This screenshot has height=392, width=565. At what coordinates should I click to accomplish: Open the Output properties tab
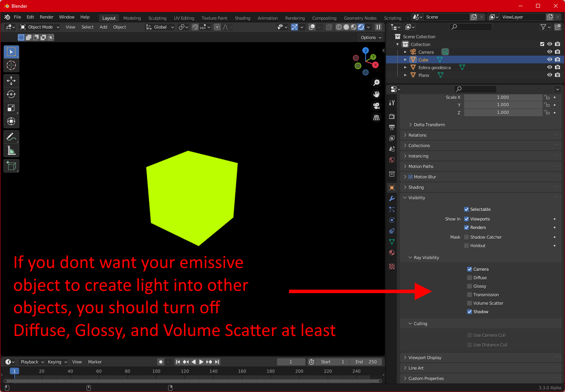click(392, 127)
